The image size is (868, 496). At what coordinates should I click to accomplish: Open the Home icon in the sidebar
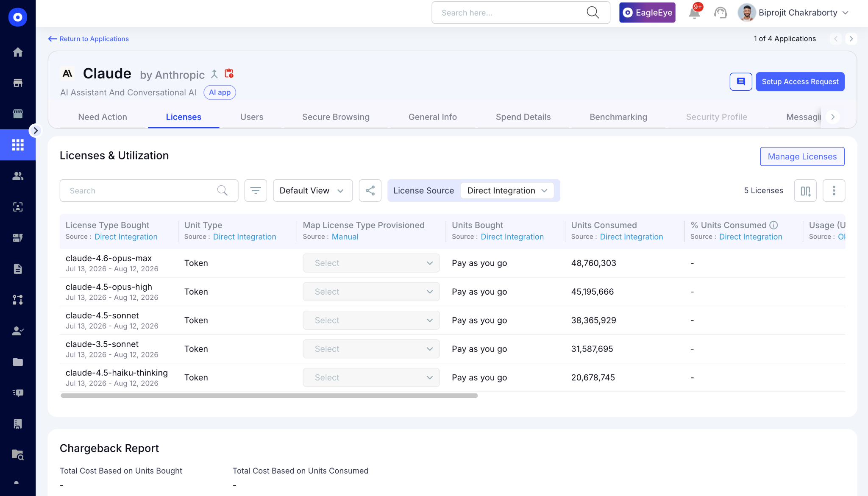tap(18, 52)
